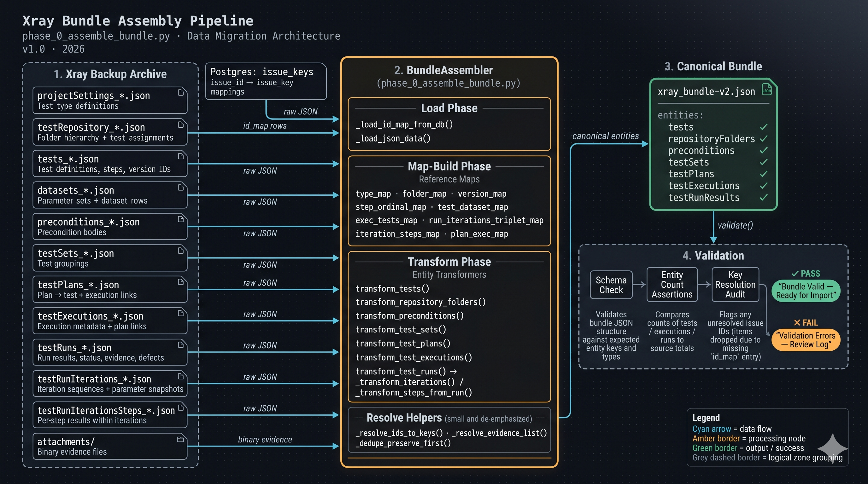Image resolution: width=868 pixels, height=484 pixels.
Task: Click the transform_repository_folders() line
Action: click(x=420, y=302)
